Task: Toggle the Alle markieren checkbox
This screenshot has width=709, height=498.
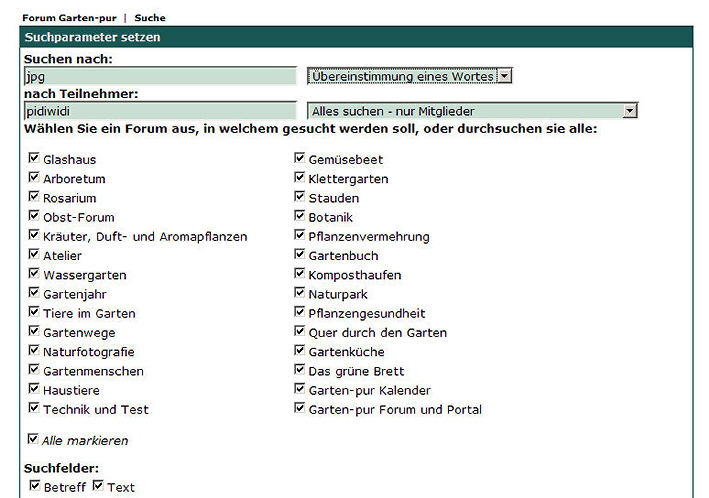Action: coord(34,439)
